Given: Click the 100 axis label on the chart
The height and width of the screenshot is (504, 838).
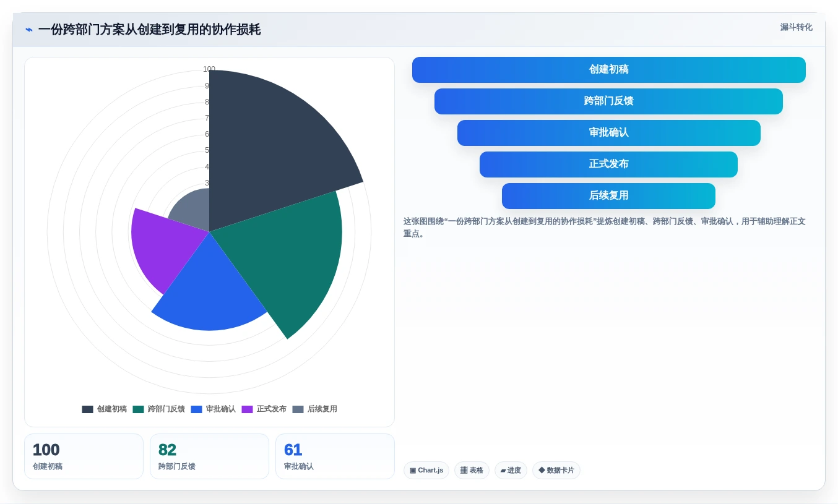Looking at the screenshot, I should point(209,69).
